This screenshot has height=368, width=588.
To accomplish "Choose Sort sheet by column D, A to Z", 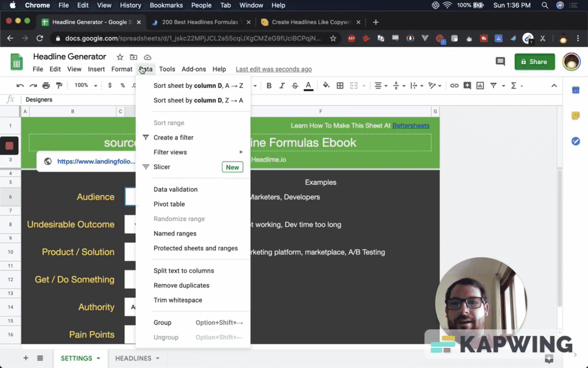I will pos(193,86).
